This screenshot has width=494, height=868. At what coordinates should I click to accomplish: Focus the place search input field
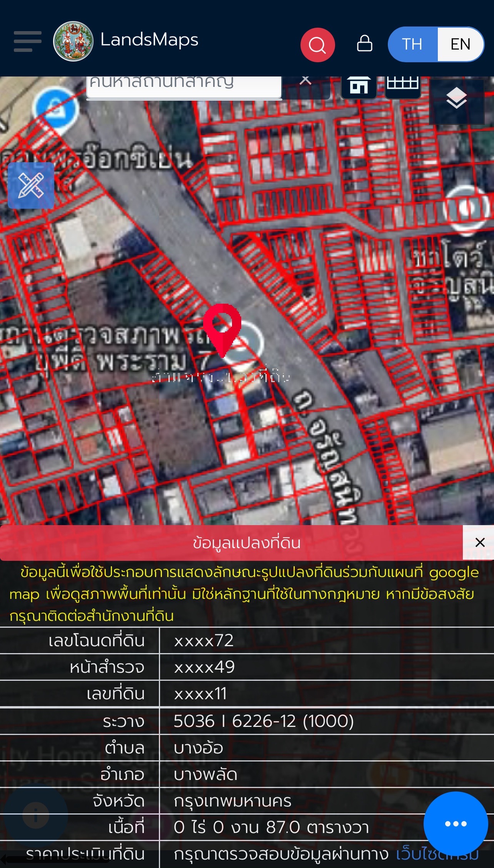point(184,87)
